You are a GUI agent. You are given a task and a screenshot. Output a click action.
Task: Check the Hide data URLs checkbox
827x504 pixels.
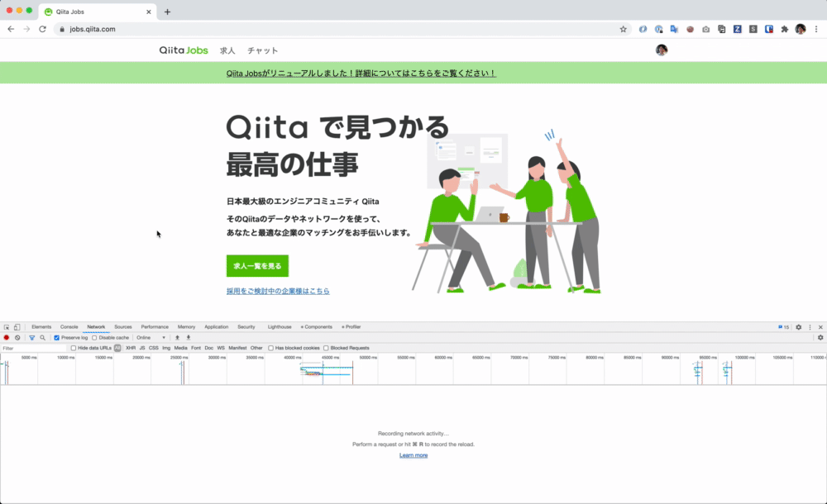(x=74, y=348)
